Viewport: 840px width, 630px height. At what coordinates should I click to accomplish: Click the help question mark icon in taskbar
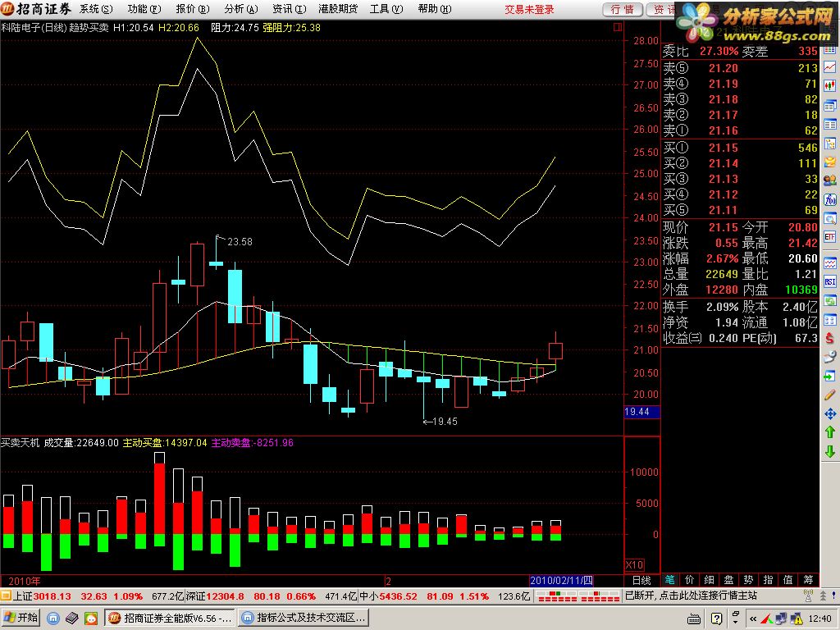716,619
